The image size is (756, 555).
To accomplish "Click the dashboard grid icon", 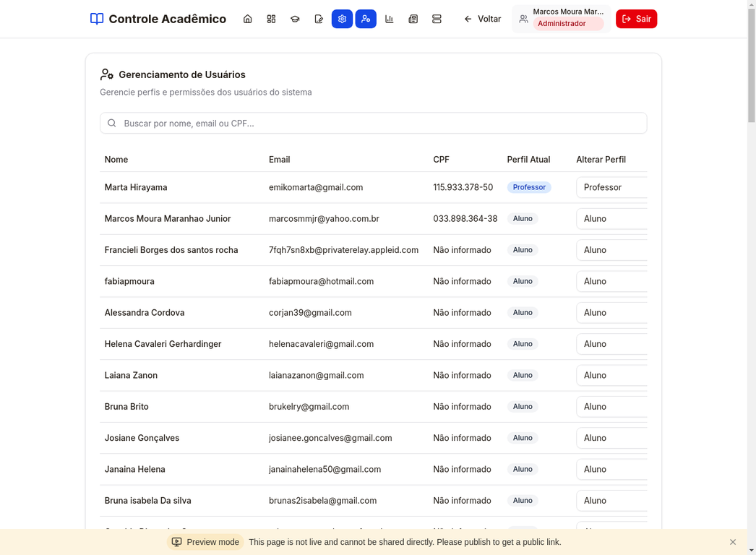I will click(271, 19).
